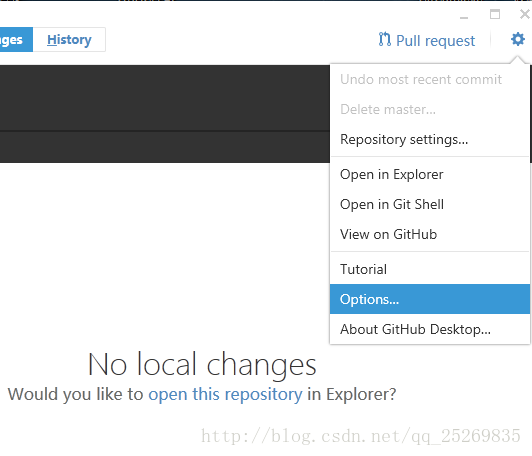The height and width of the screenshot is (456, 532).
Task: Select the highlighted Options… entry
Action: [x=430, y=299]
